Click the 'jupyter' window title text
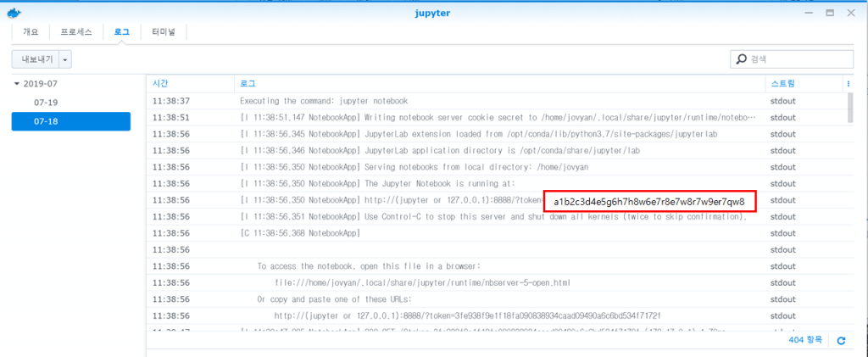This screenshot has width=868, height=357. (x=433, y=13)
